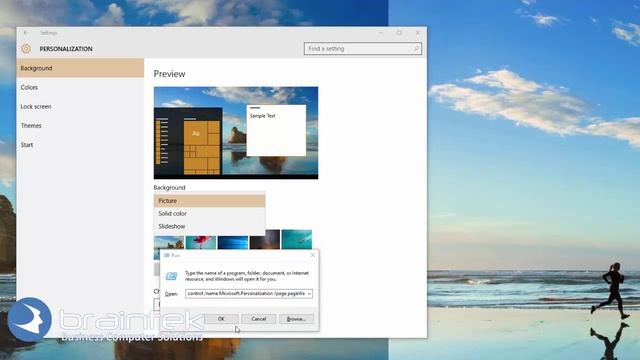Click Cancel in the Run dialog
Screen dimensions: 640x360
pyautogui.click(x=259, y=319)
